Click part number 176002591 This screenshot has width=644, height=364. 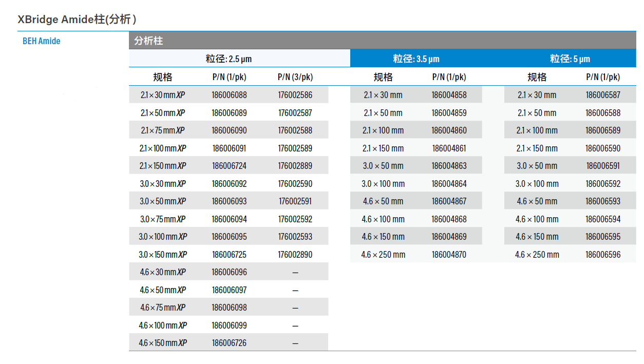295,201
